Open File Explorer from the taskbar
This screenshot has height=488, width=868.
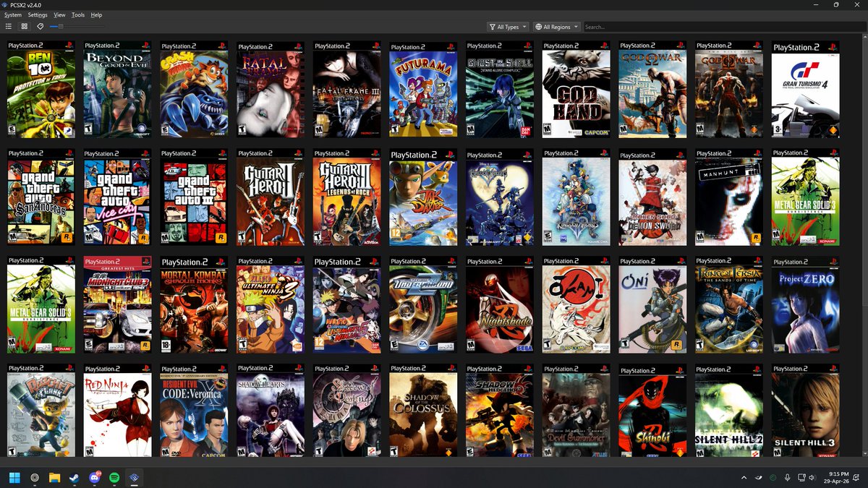coord(54,477)
